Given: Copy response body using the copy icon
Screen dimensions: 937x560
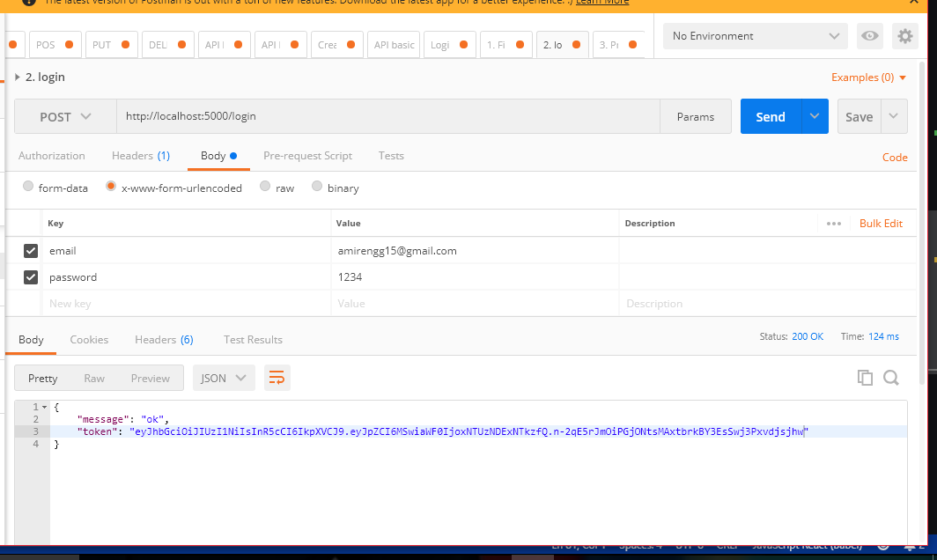Looking at the screenshot, I should 865,377.
